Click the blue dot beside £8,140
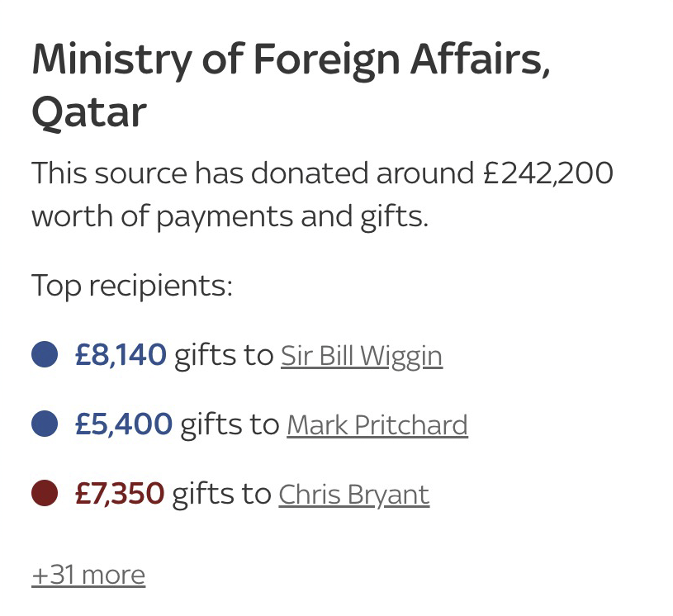 click(45, 354)
